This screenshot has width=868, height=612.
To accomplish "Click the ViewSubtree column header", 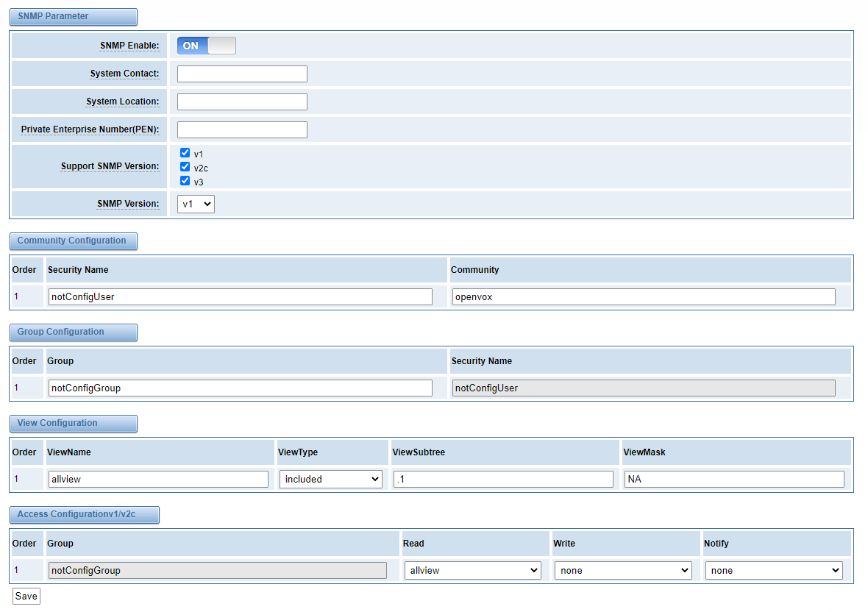I will point(419,452).
